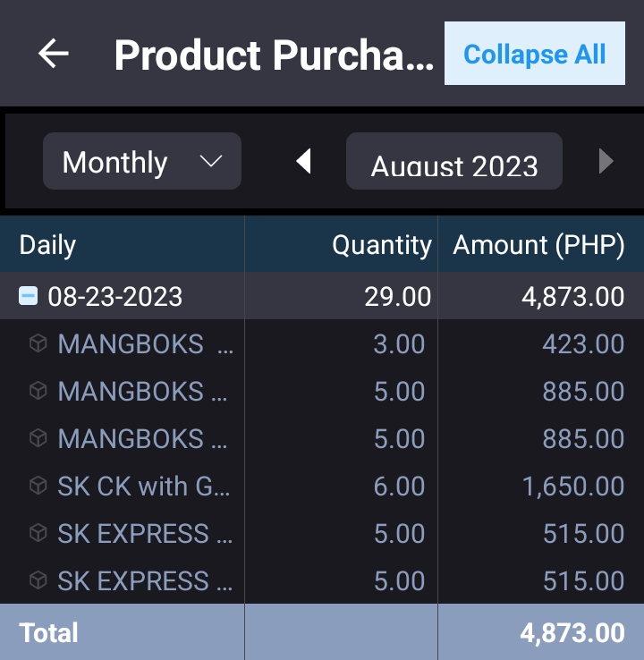Click cube icon of MANGBOKS 423.00 row
644x660 pixels.
[38, 343]
